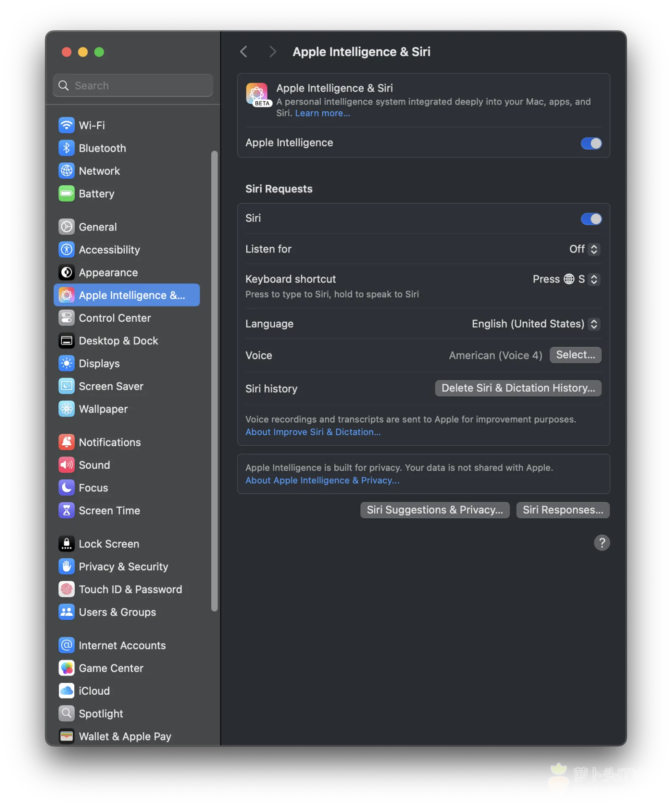This screenshot has width=672, height=806.
Task: Open Accessibility icon in sidebar
Action: coord(66,249)
